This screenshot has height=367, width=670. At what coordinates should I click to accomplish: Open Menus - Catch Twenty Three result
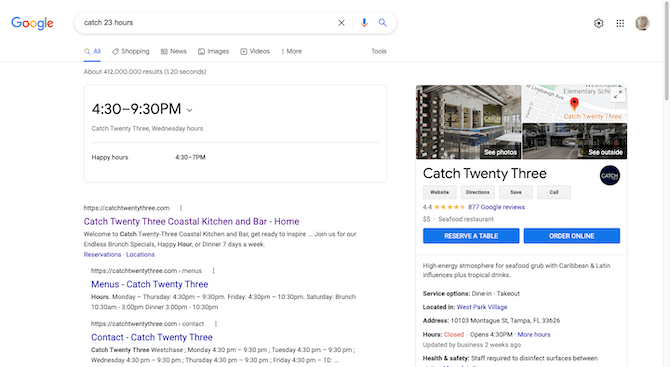pyautogui.click(x=150, y=284)
